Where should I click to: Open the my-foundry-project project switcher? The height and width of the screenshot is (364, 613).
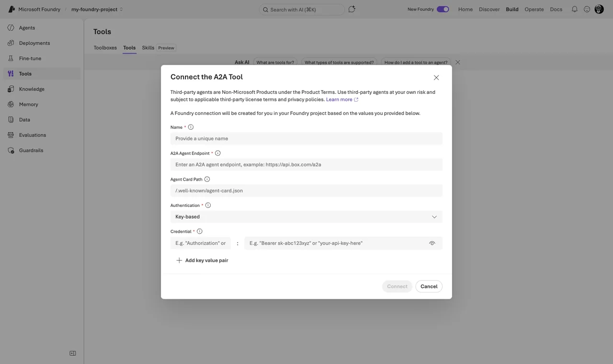click(97, 9)
